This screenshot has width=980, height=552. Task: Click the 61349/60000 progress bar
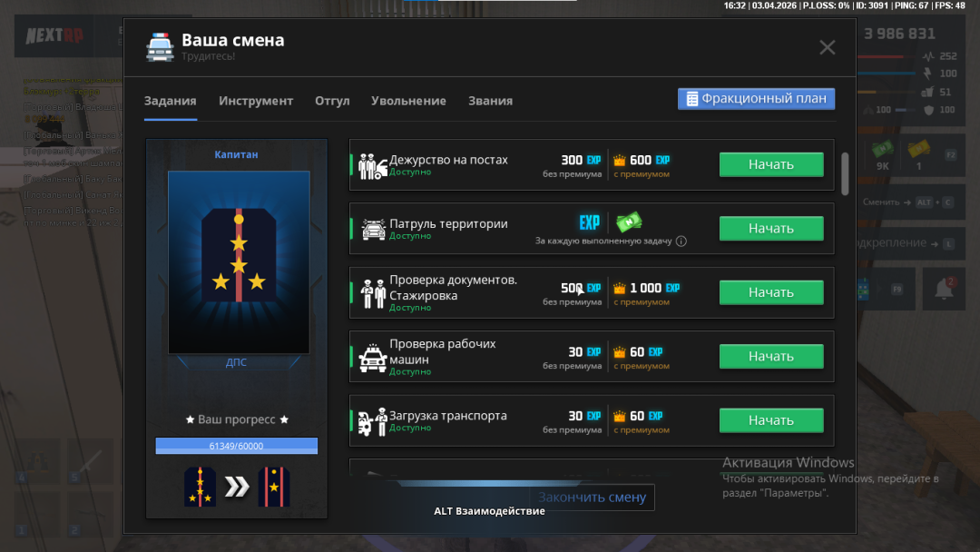(x=236, y=446)
